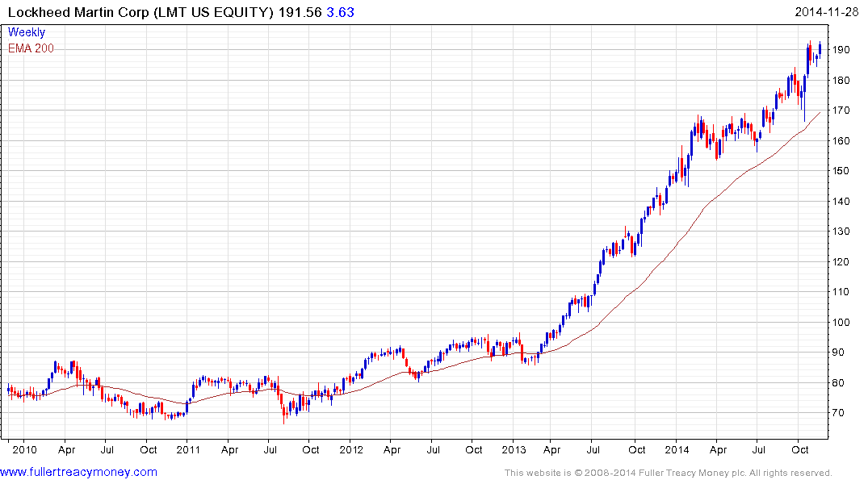Click the 2013 year axis label

pos(514,449)
